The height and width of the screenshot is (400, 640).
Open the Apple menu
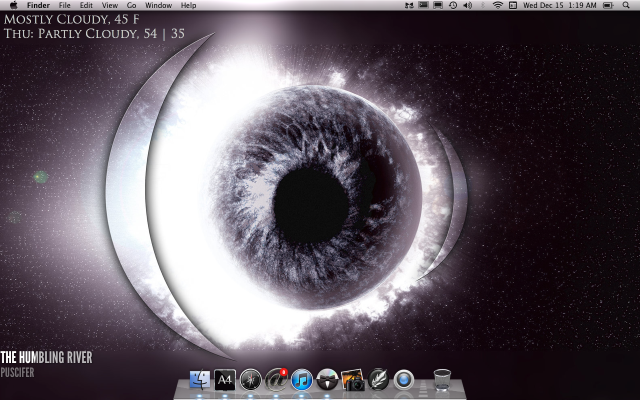click(x=12, y=6)
